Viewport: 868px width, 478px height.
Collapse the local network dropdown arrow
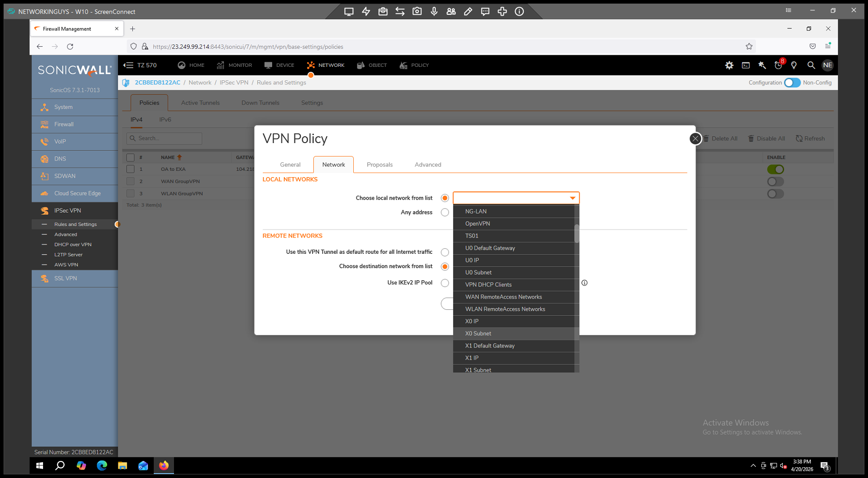pos(572,198)
